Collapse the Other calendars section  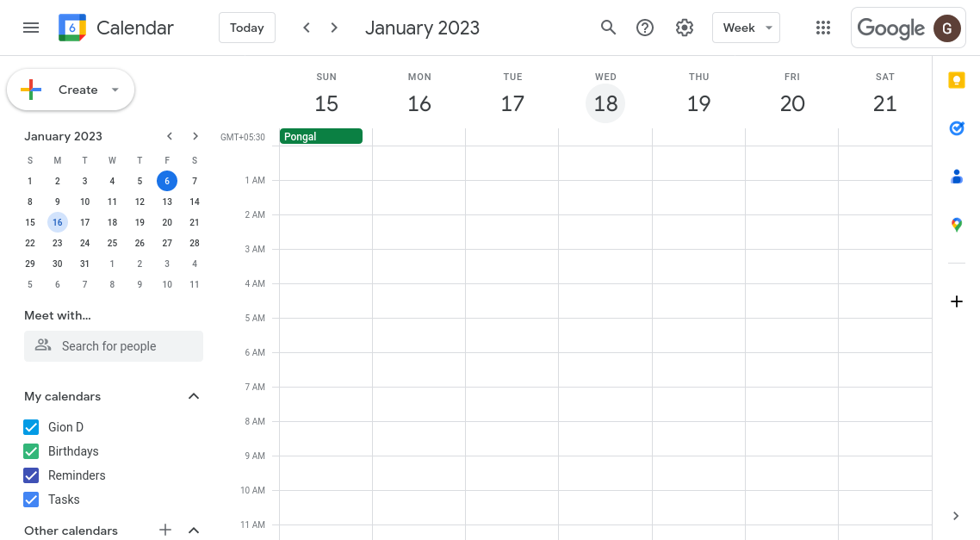coord(194,531)
